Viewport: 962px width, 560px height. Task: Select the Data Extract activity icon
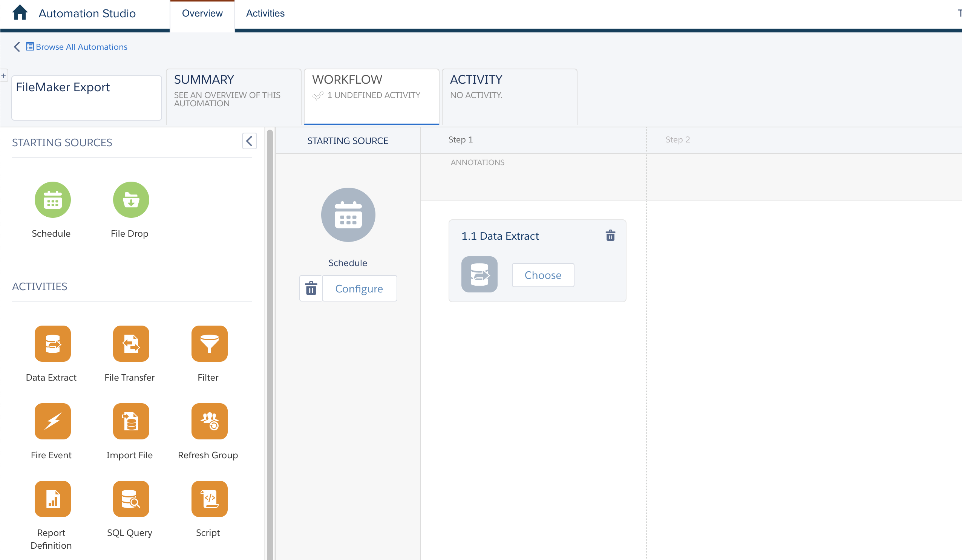point(51,343)
